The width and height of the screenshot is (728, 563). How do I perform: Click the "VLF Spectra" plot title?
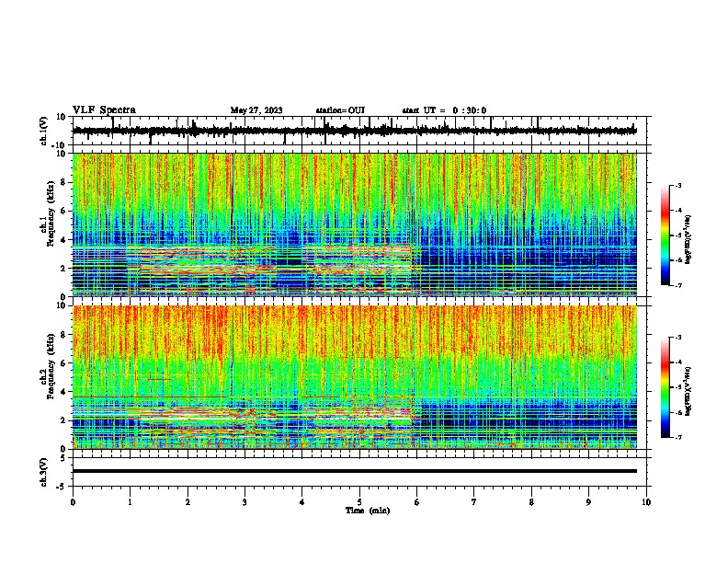104,110
